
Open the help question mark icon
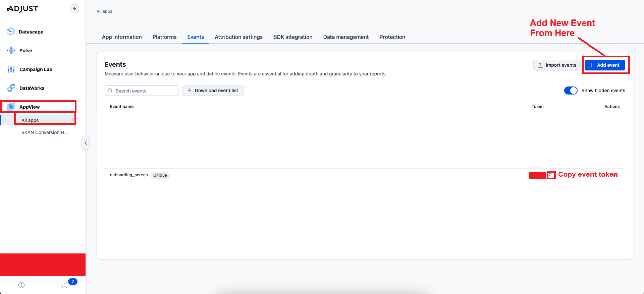click(x=21, y=285)
